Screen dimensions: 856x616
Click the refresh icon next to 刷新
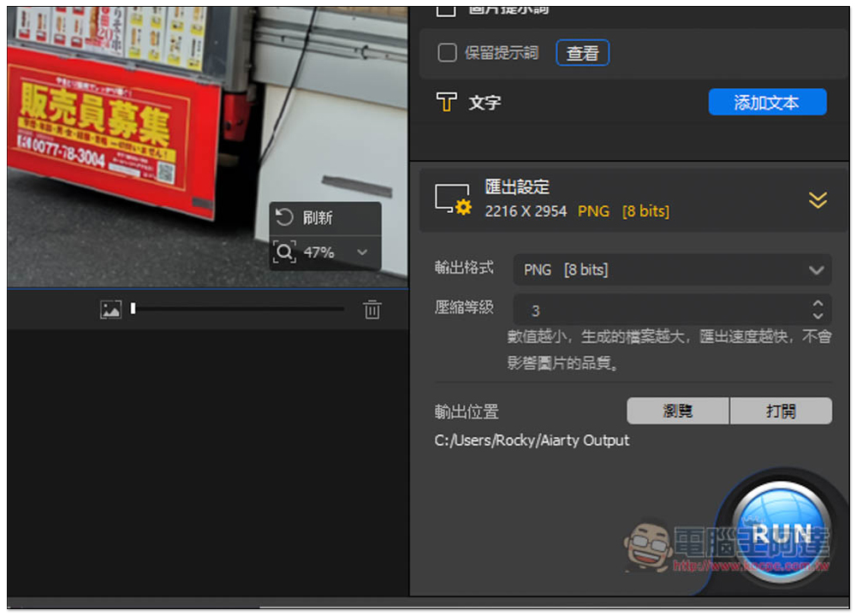[x=284, y=217]
